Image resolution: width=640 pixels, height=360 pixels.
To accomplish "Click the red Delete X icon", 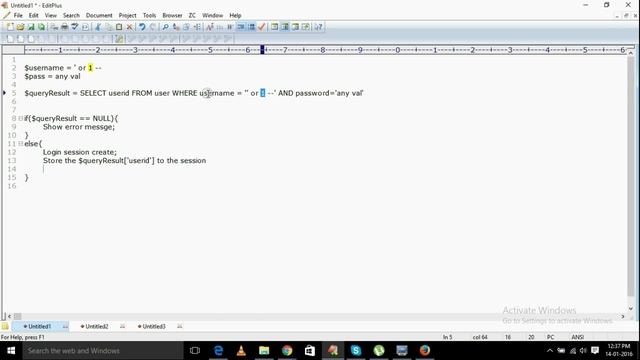I will click(129, 27).
